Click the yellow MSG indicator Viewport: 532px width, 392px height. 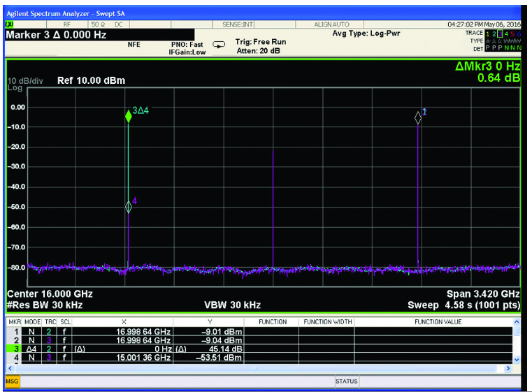12,382
